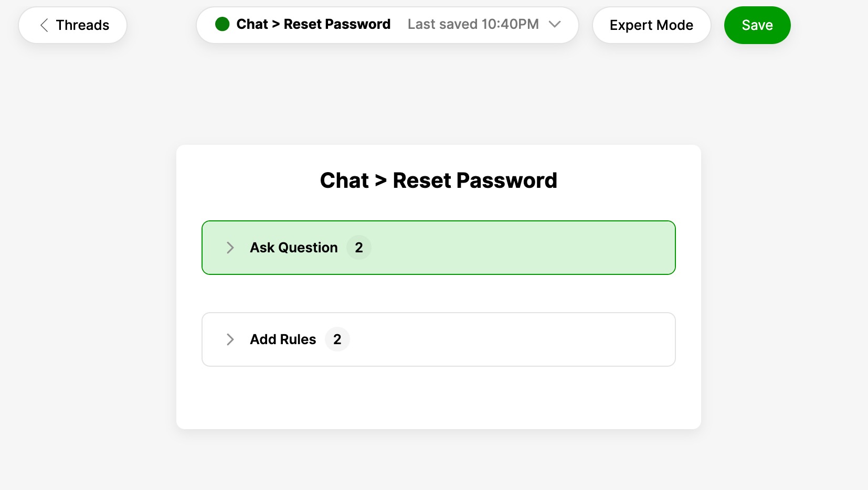Click the top bar thread selector pill

(x=387, y=25)
